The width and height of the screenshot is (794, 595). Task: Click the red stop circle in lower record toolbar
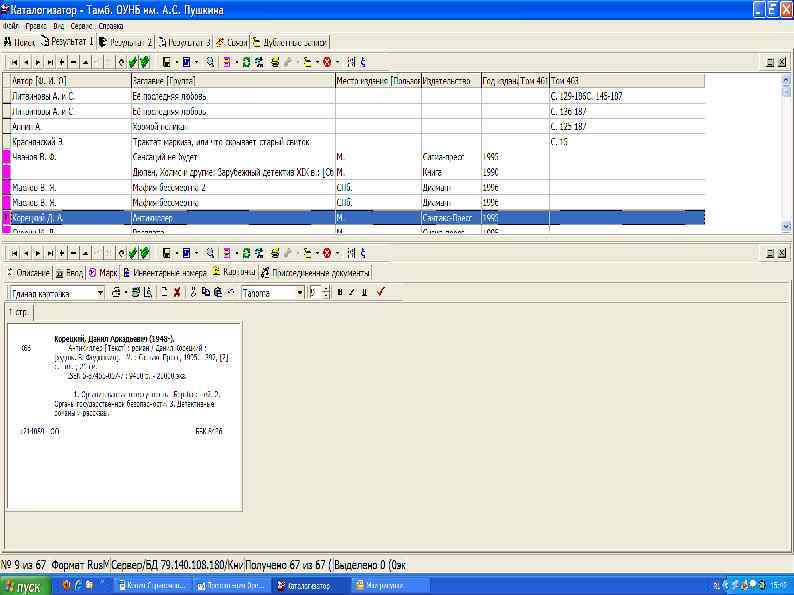[x=327, y=253]
